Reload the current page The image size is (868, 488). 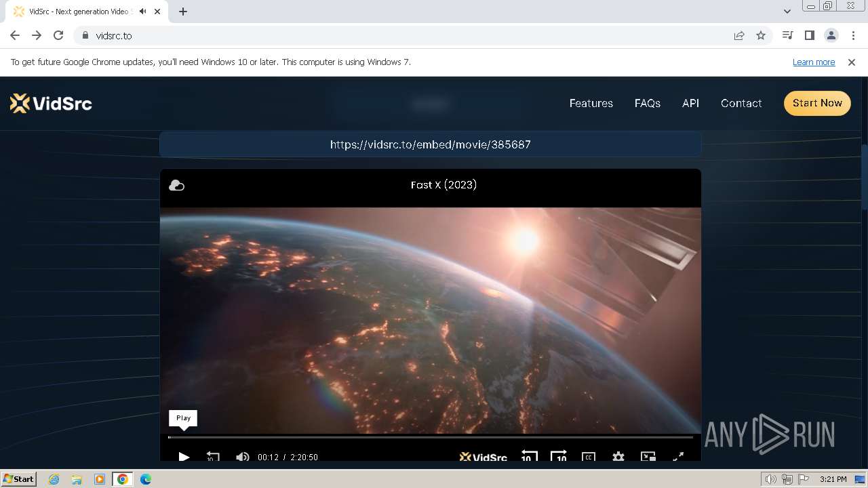[58, 35]
